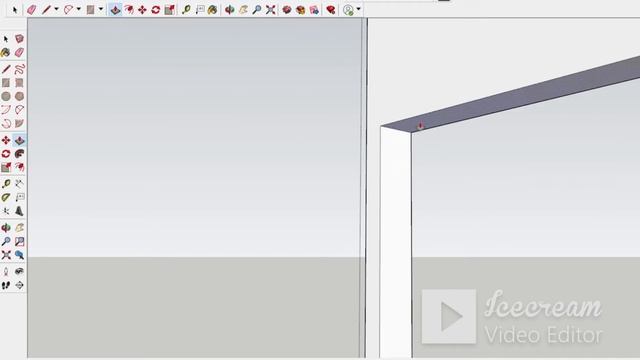Pick the Paint Bucket in Getting Started toolbar

[212, 9]
